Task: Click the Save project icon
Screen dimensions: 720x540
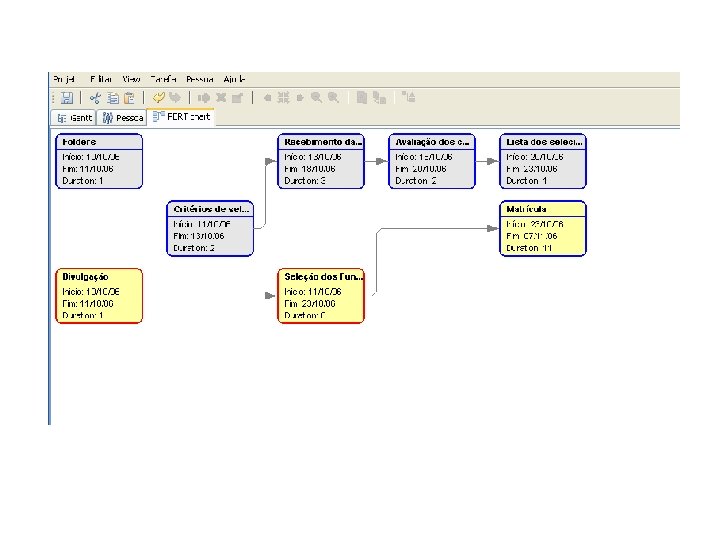Action: [x=67, y=97]
